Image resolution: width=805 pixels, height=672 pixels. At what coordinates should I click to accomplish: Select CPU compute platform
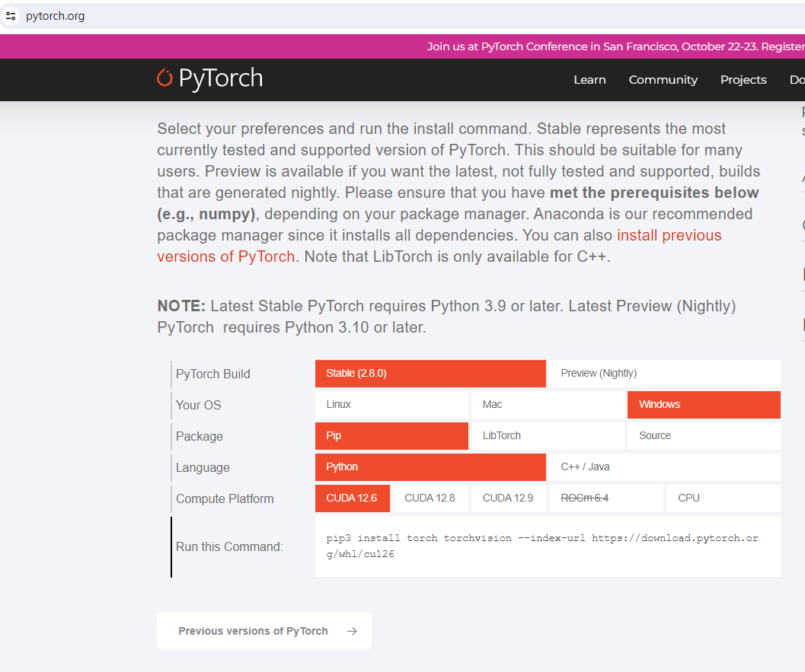[x=723, y=498]
